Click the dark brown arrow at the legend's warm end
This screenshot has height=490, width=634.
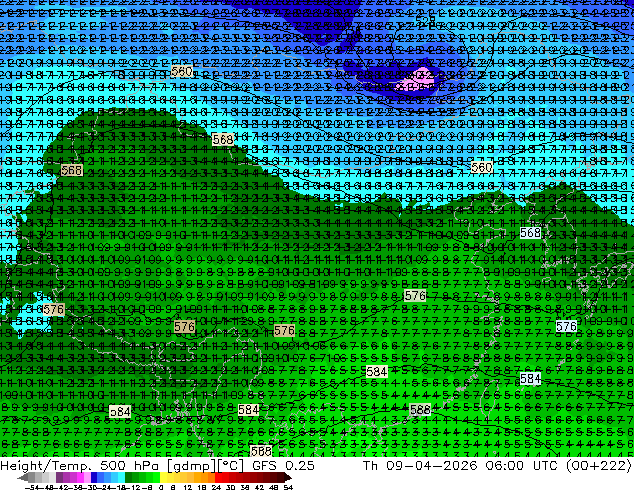(x=288, y=477)
